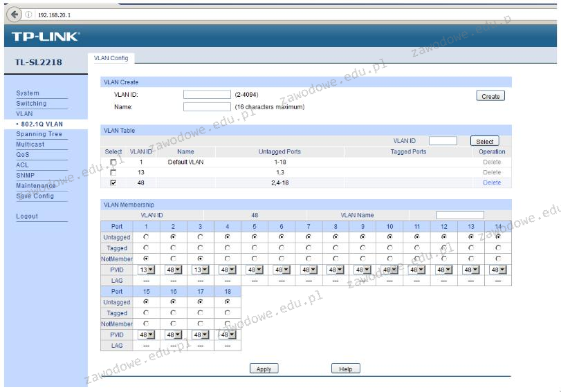Set port 5 to Tagged

point(255,248)
